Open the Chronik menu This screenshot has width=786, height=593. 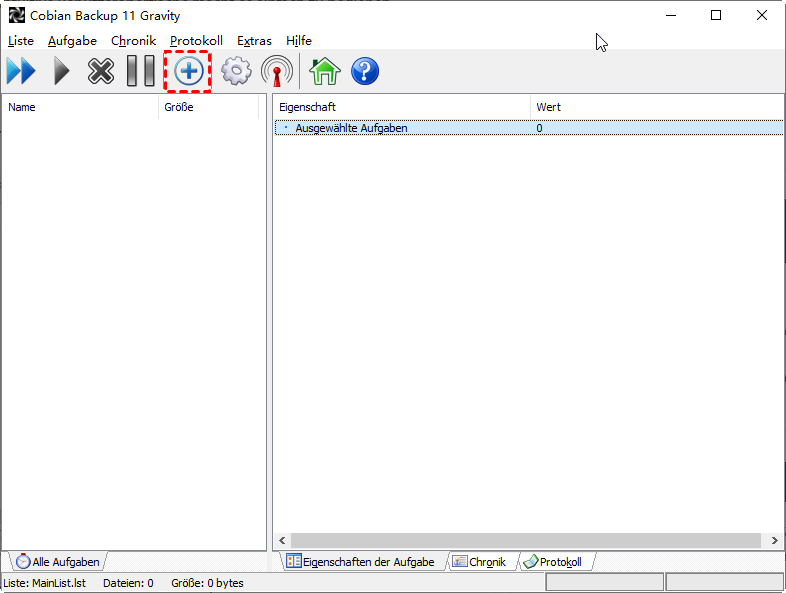(133, 41)
